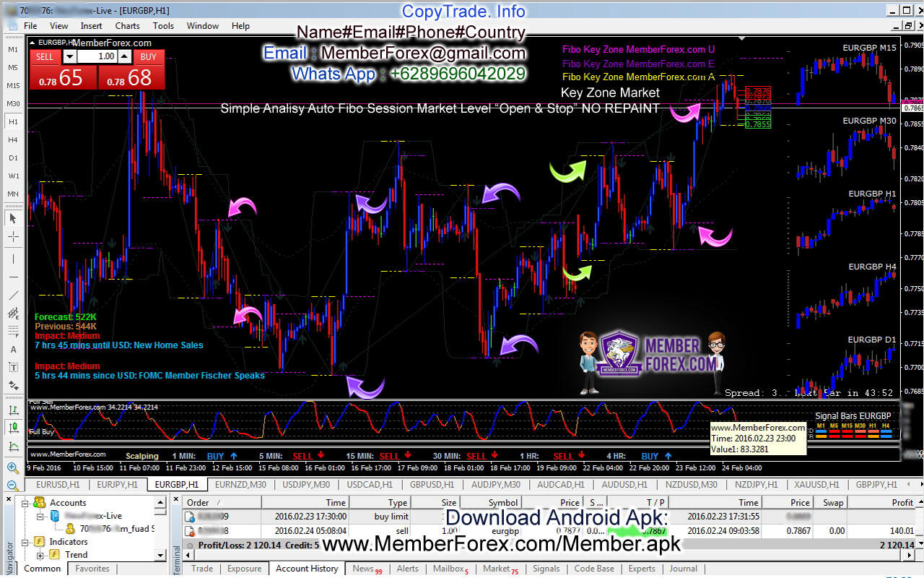Set timeframe to W1

point(13,176)
